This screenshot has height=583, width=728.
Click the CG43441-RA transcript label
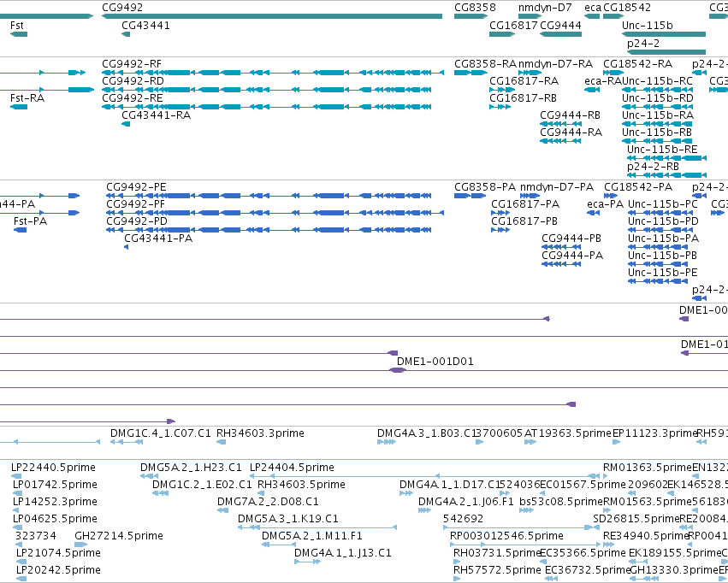click(x=156, y=115)
